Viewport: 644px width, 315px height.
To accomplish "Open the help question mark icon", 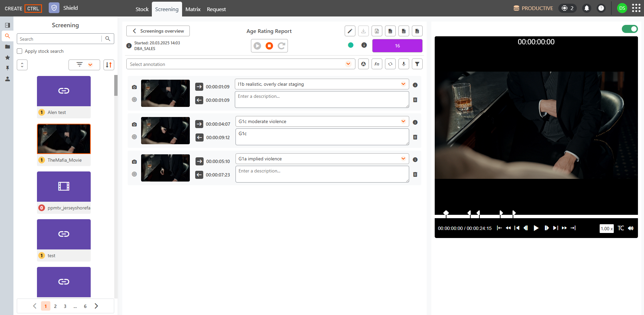I will 601,8.
